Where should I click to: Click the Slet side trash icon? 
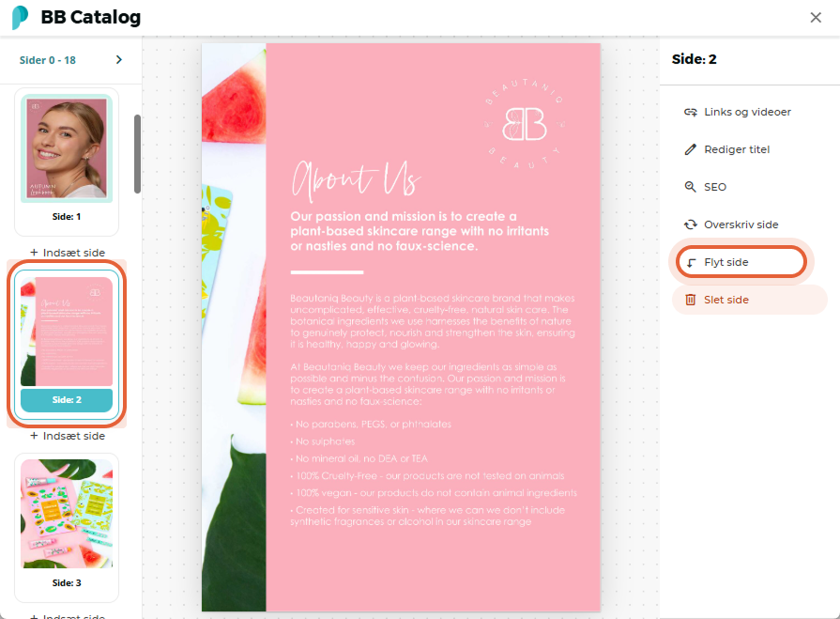pos(691,300)
